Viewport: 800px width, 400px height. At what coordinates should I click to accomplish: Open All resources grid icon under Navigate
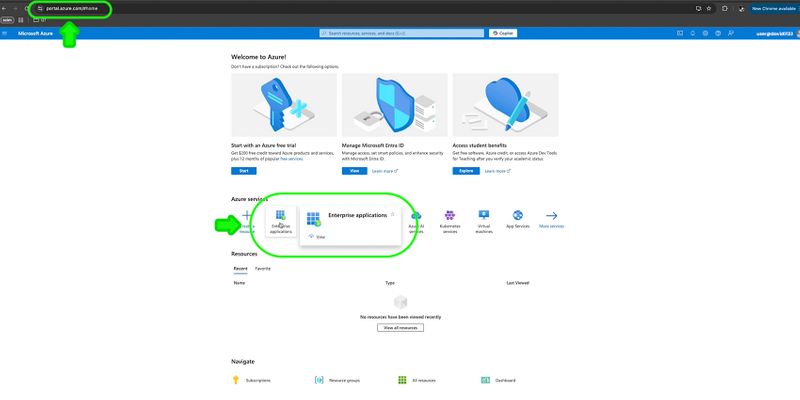tap(402, 380)
